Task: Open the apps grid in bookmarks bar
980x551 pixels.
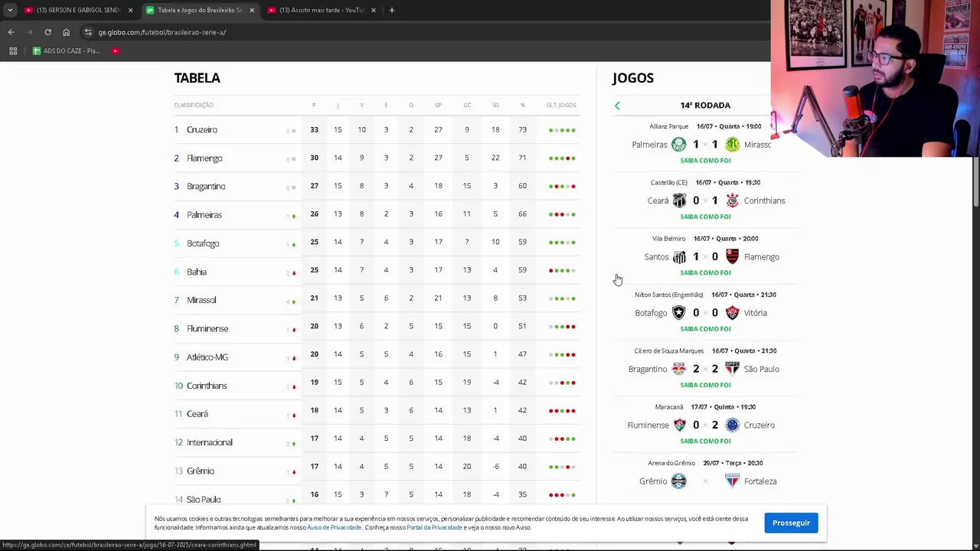Action: (x=13, y=51)
